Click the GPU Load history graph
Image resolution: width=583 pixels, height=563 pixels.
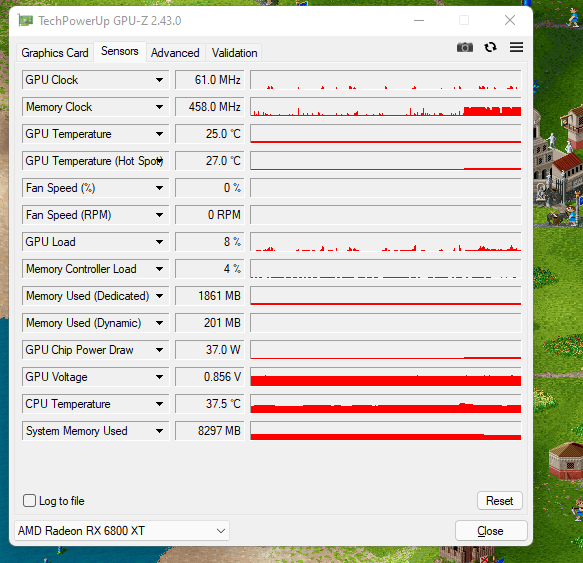(x=386, y=242)
